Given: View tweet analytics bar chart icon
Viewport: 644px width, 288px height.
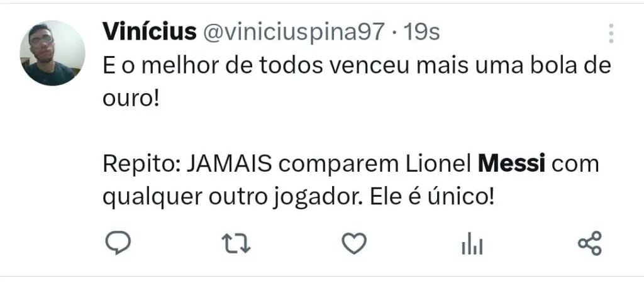Looking at the screenshot, I should click(472, 244).
